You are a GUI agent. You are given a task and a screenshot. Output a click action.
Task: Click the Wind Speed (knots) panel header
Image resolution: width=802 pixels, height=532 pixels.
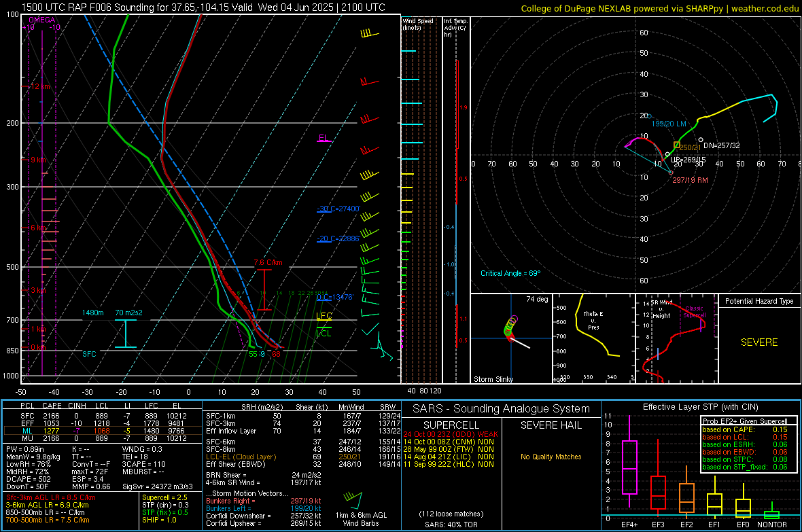tap(418, 24)
